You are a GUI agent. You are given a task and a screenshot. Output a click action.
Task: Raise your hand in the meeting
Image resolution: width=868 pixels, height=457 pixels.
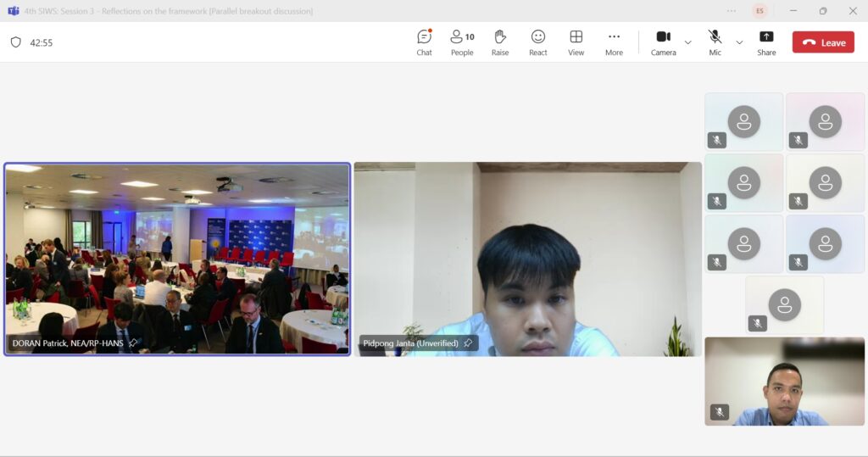click(500, 42)
